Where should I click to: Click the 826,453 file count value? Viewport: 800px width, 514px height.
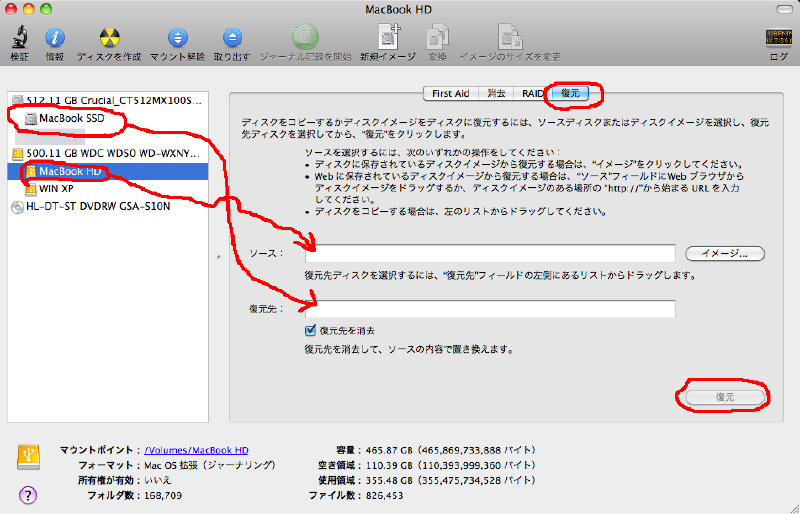(384, 495)
